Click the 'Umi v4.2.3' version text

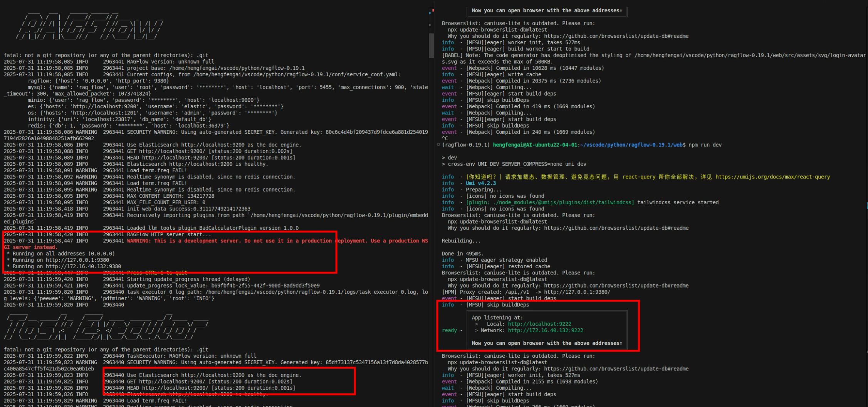coord(481,183)
